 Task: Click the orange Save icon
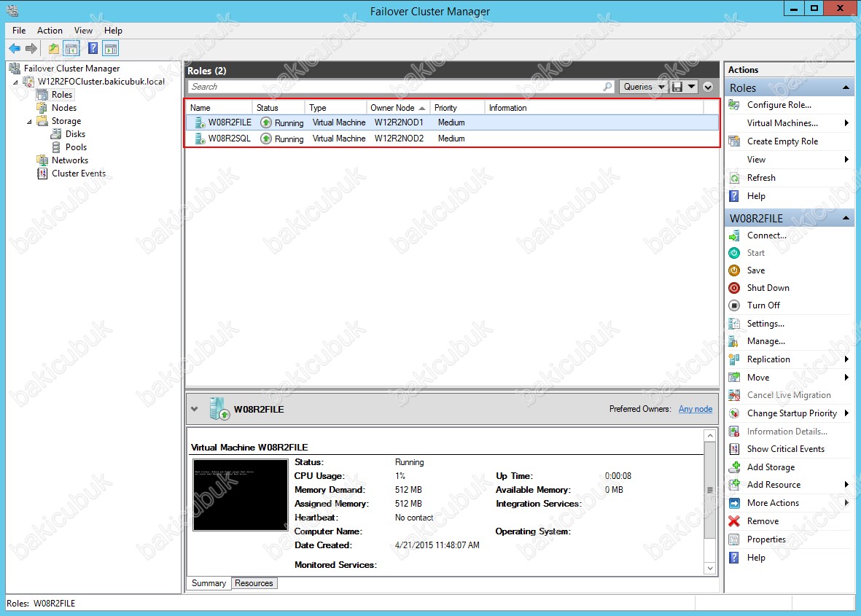coord(733,270)
